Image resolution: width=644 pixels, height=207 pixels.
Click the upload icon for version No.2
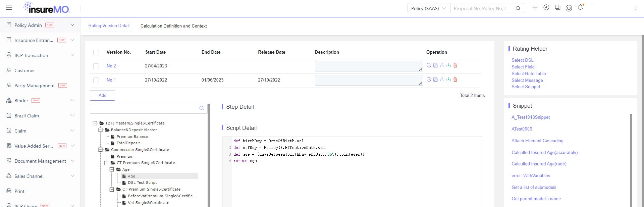pyautogui.click(x=442, y=65)
